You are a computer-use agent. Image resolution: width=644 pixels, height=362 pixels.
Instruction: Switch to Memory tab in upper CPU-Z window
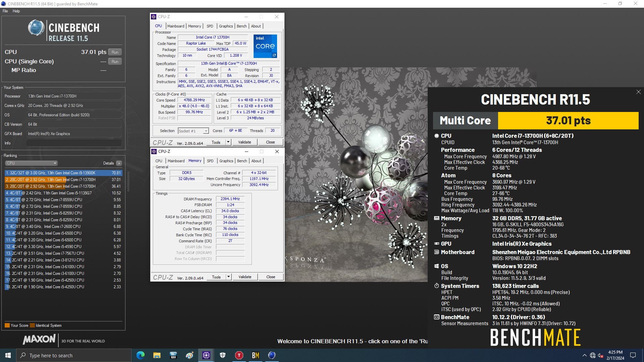[195, 26]
